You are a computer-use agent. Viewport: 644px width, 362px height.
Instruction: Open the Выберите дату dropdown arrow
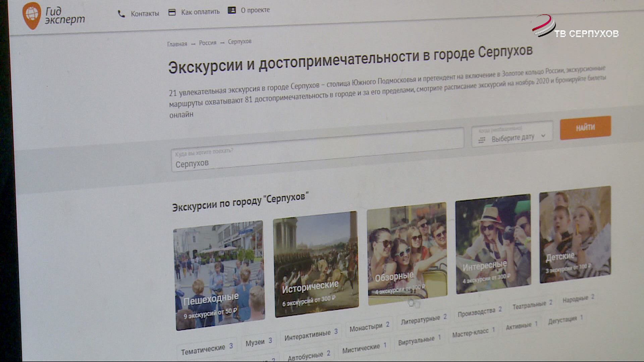click(x=543, y=136)
